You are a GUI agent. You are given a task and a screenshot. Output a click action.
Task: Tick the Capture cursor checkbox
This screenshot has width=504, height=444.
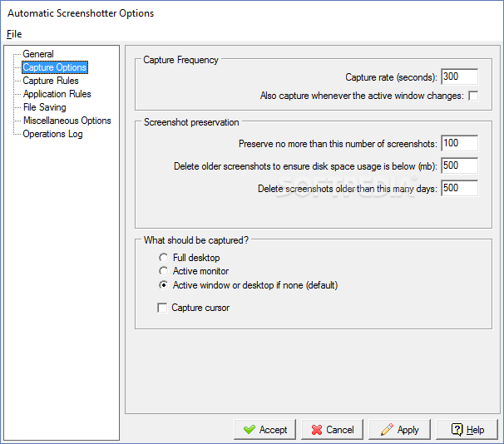pos(162,308)
